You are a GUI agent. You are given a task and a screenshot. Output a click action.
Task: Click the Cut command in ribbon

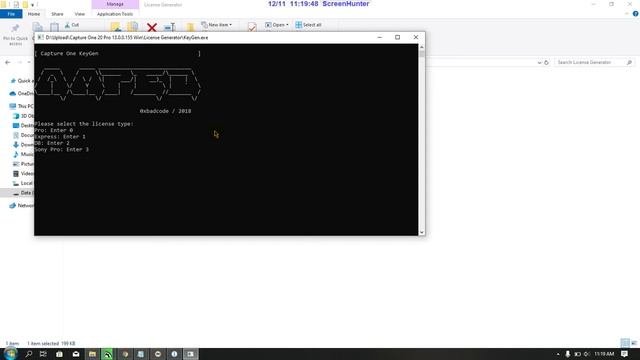pos(72,25)
